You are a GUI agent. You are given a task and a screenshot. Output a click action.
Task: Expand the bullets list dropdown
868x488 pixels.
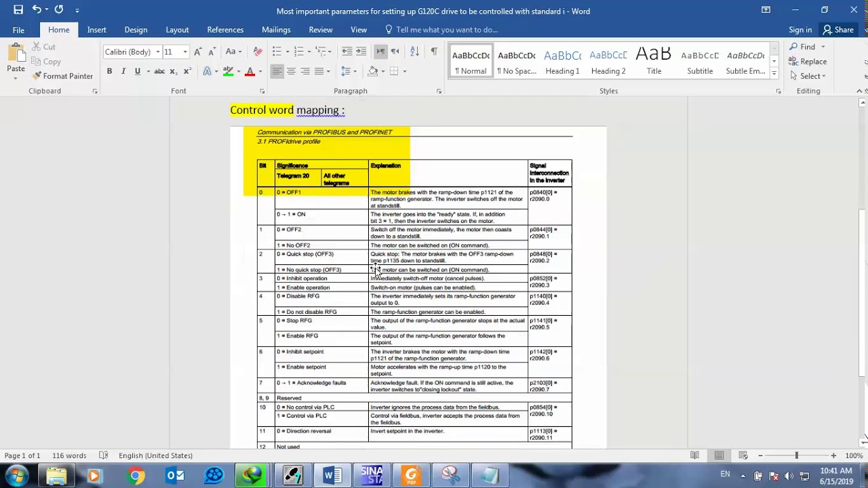288,52
